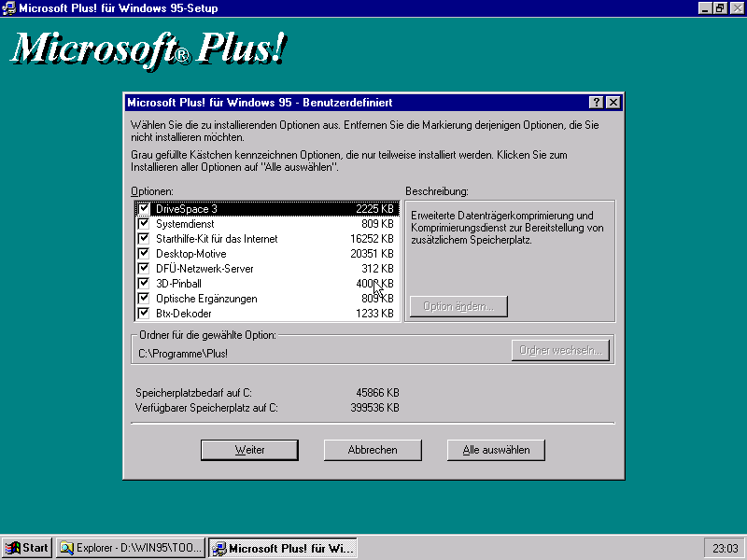The height and width of the screenshot is (560, 747).
Task: Click the C:\Programme\Plus! folder path
Action: tap(183, 354)
